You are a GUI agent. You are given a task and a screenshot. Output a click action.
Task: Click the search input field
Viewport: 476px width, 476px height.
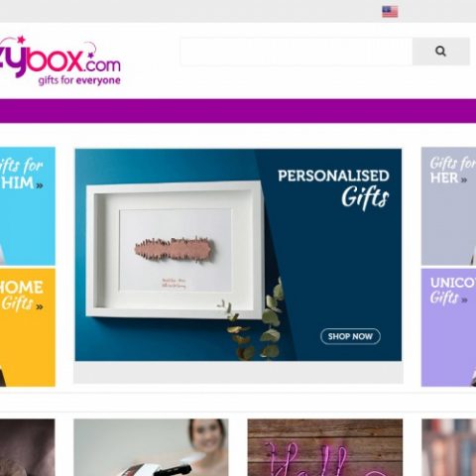pyautogui.click(x=297, y=52)
